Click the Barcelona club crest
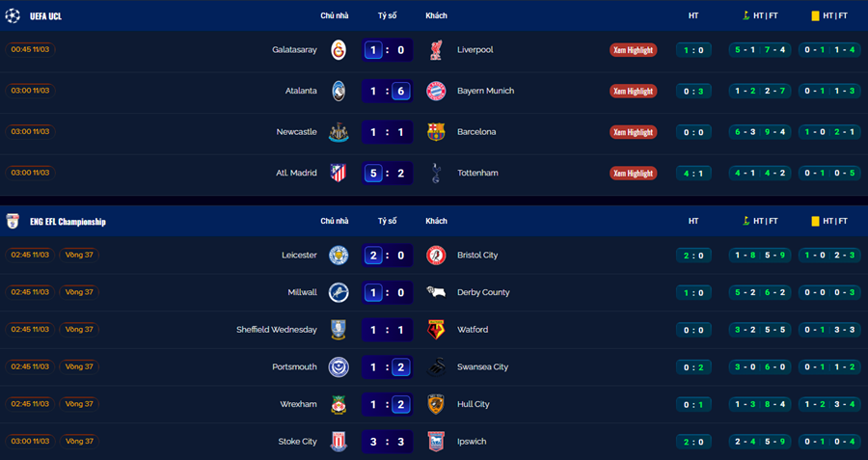The image size is (868, 460). pyautogui.click(x=436, y=132)
